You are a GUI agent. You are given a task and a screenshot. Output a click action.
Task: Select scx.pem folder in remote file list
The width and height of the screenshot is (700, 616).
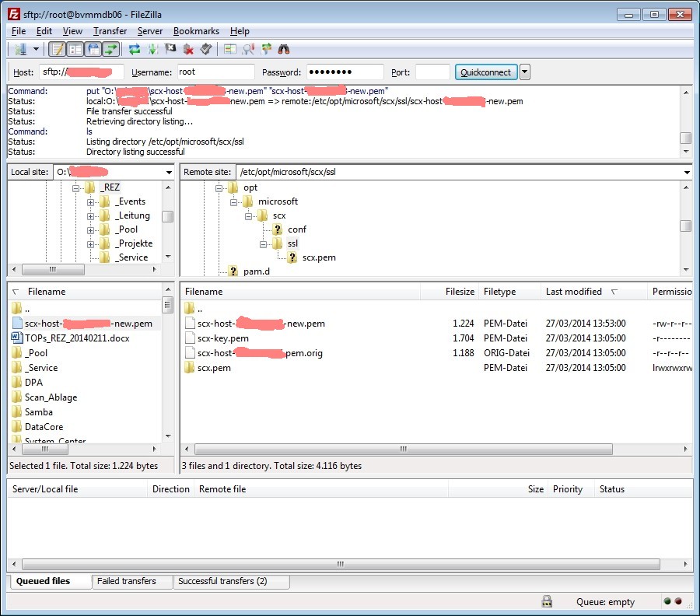tap(214, 368)
